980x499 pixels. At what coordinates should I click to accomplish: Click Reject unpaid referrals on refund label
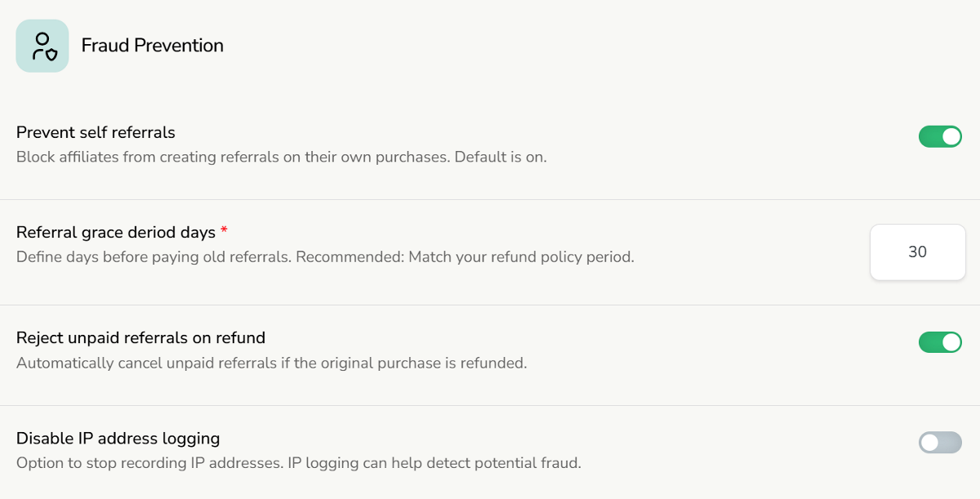(140, 337)
